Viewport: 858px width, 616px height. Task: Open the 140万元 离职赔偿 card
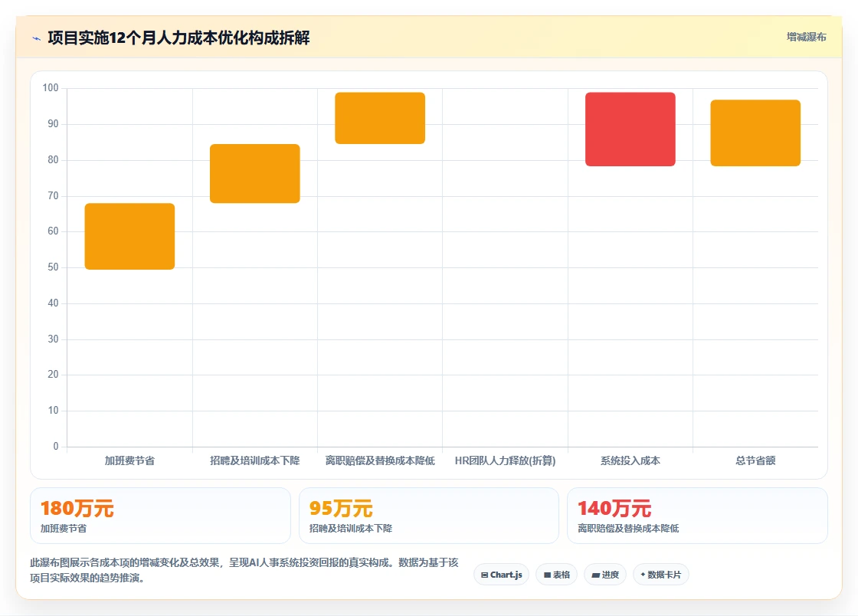coord(697,516)
